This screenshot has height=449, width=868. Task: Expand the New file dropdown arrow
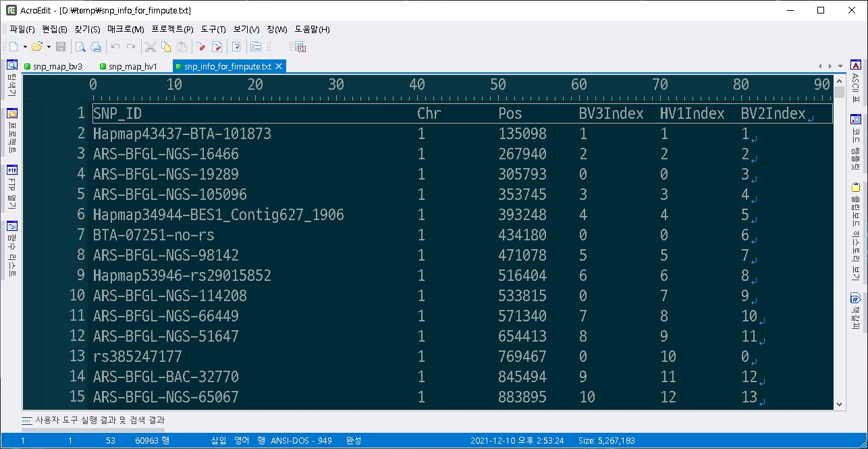pyautogui.click(x=25, y=47)
